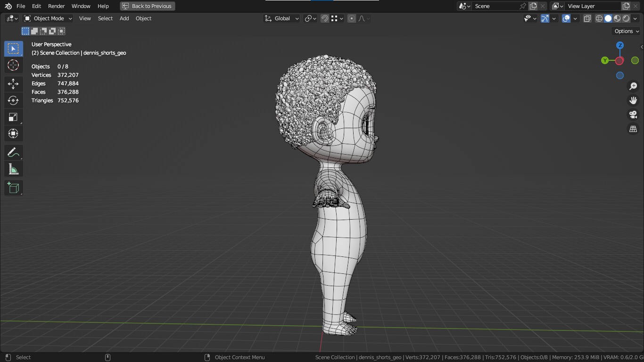Toggle show gizmos button

click(545, 18)
